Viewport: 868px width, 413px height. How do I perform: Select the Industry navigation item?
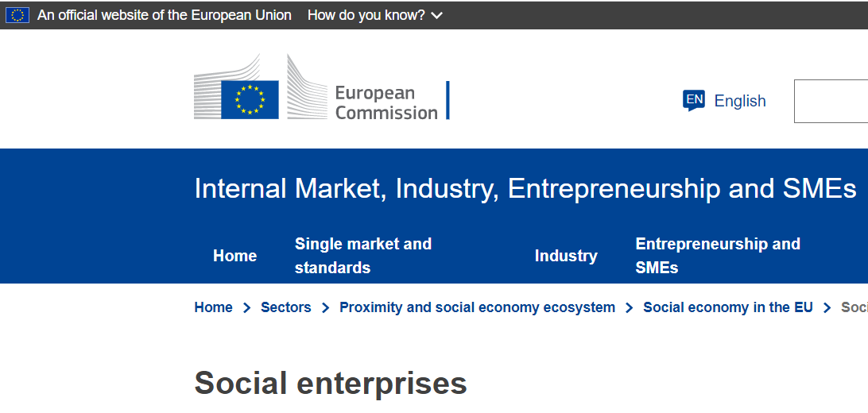click(566, 256)
